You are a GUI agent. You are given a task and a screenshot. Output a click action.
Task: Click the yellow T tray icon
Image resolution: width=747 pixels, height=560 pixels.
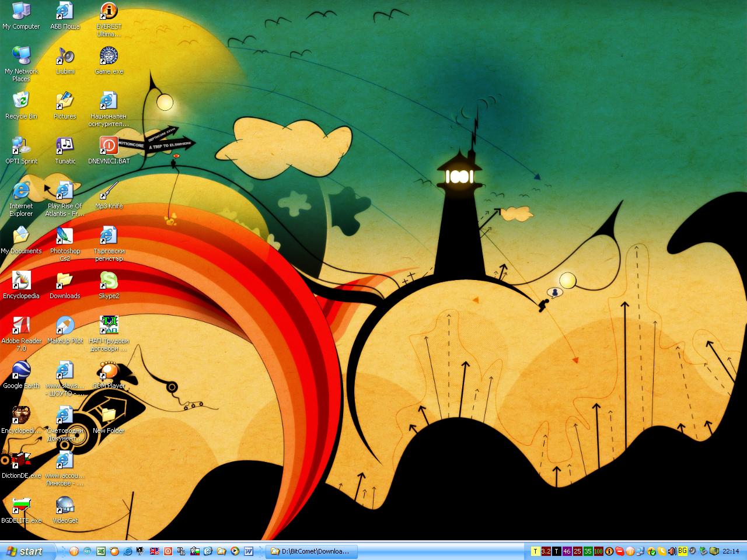click(x=536, y=551)
